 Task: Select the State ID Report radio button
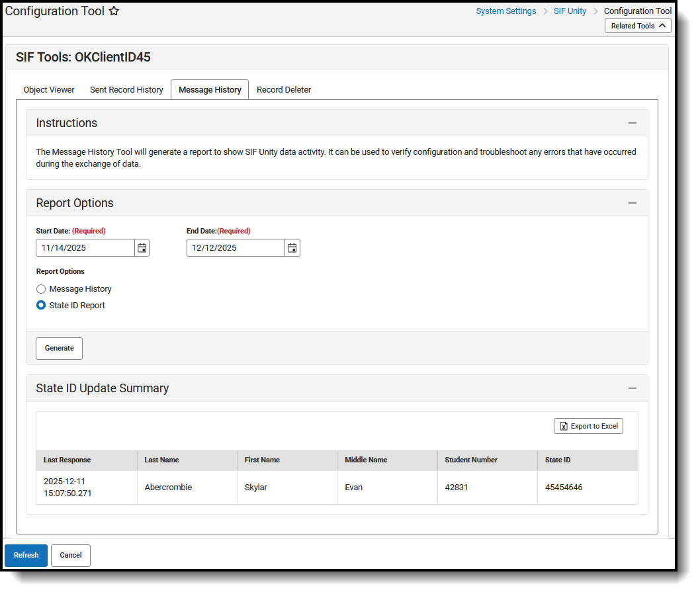(40, 305)
